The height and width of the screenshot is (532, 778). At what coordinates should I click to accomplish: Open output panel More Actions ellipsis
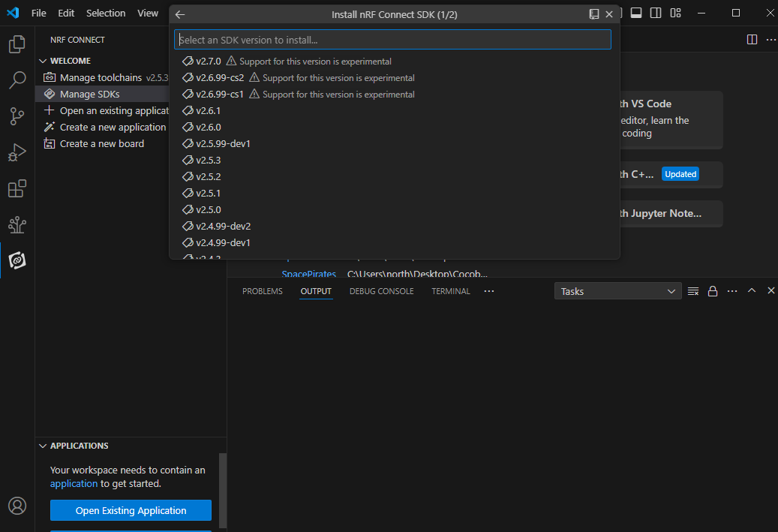coord(731,291)
